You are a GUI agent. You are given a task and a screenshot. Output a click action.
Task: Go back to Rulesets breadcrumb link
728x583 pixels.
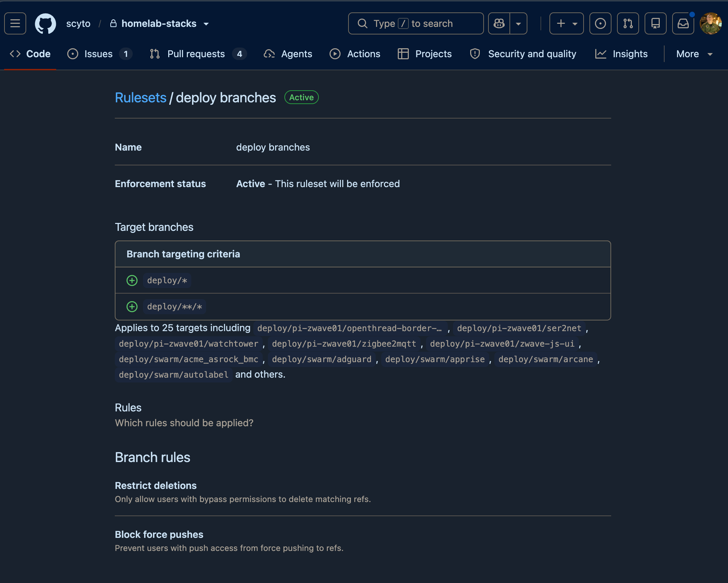141,98
